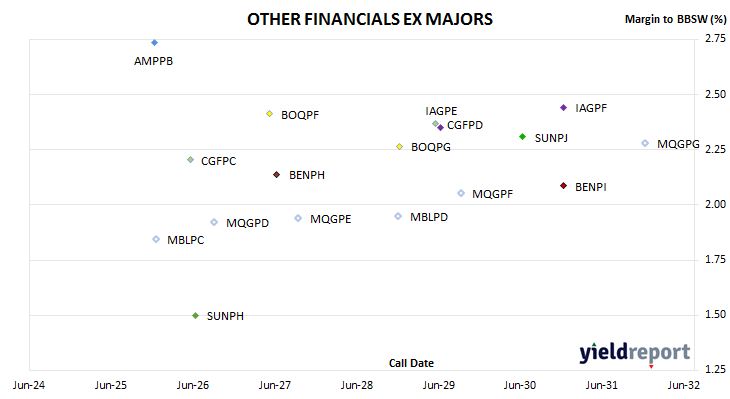Select the Jun-28 axis label
This screenshot has width=730, height=399.
point(357,385)
